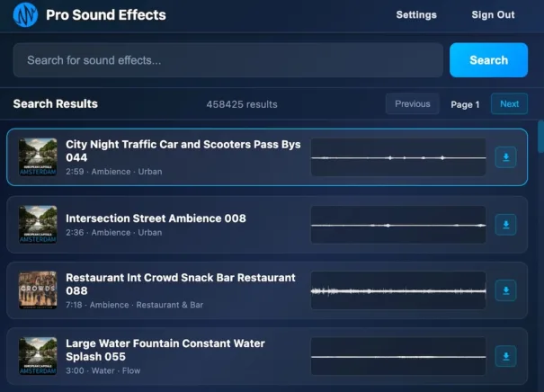Click the blue Search button

point(488,60)
